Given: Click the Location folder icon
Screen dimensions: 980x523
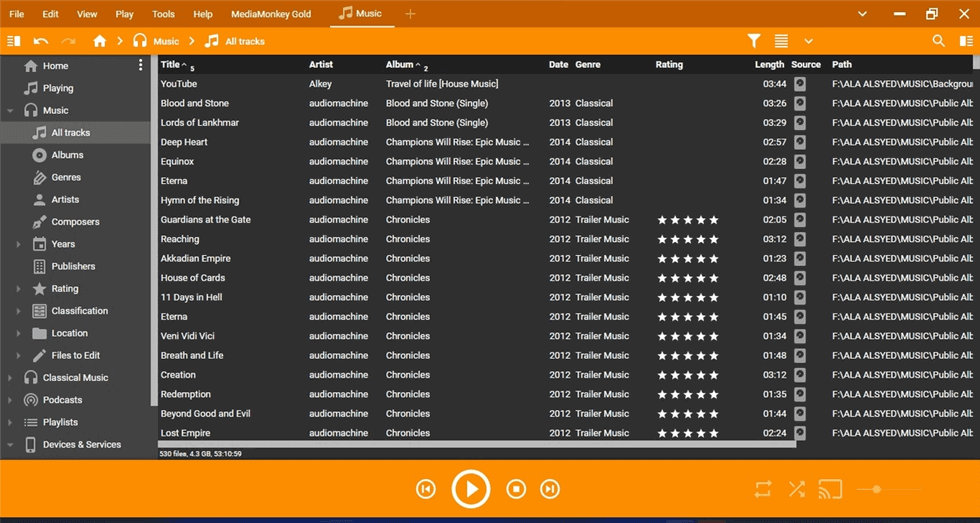Looking at the screenshot, I should [x=39, y=333].
